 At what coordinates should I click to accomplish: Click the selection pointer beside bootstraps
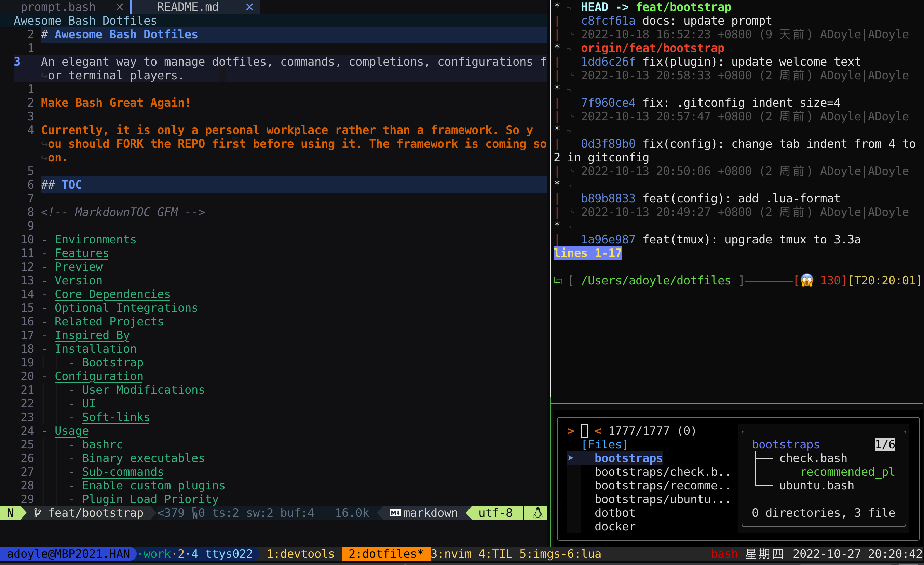(570, 458)
